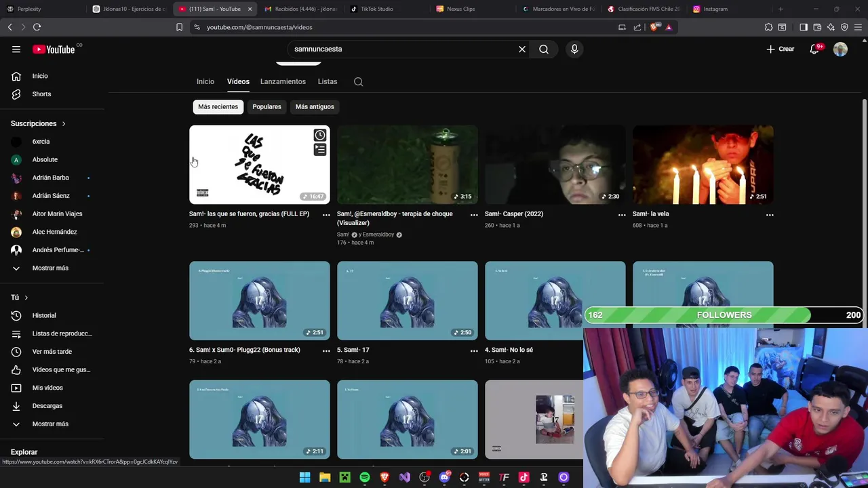The image size is (868, 488).
Task: Open the 'la vela' video thumbnail
Action: (x=703, y=165)
